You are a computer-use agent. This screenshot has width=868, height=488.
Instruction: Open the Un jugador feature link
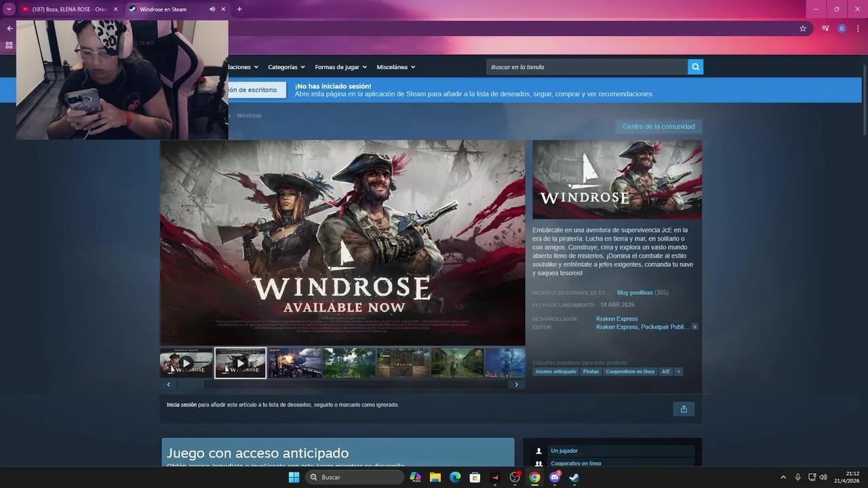click(x=564, y=451)
